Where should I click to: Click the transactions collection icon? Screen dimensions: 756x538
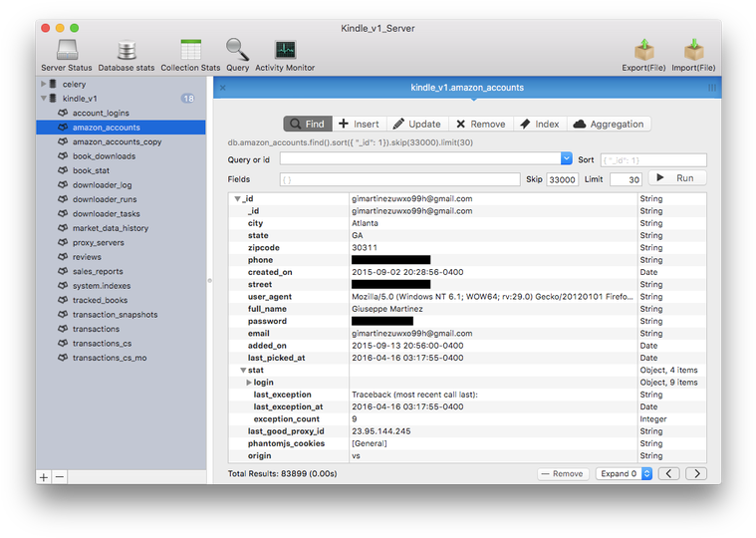(63, 329)
